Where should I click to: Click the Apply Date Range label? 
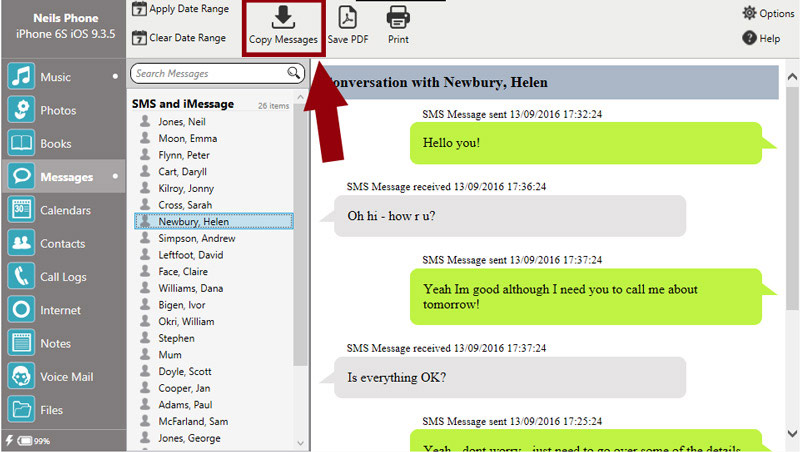pos(189,9)
